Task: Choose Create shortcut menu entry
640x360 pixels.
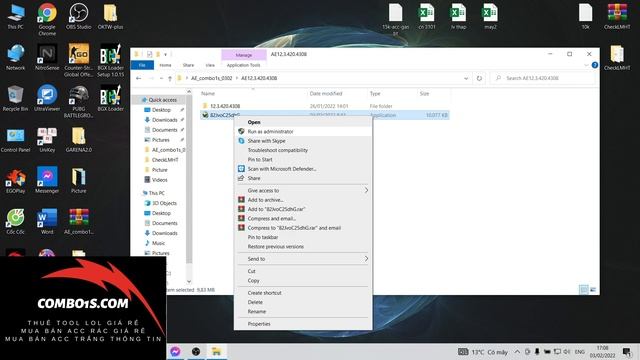Action: tap(303, 293)
